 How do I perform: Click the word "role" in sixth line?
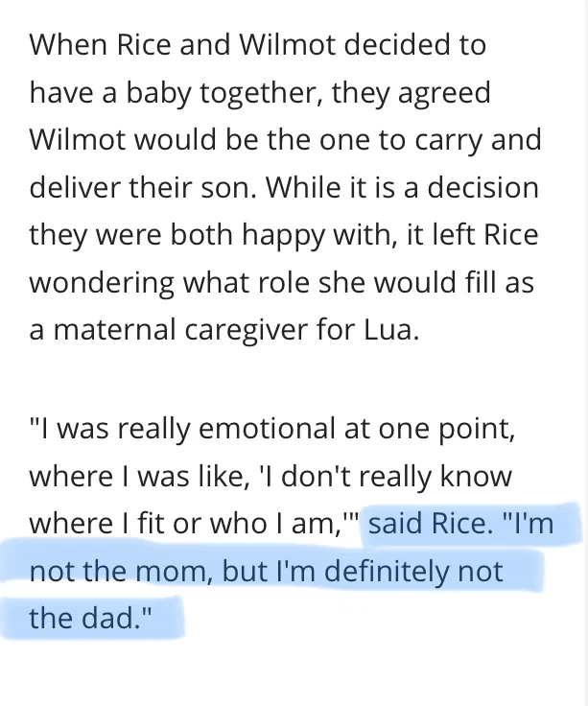[284, 282]
